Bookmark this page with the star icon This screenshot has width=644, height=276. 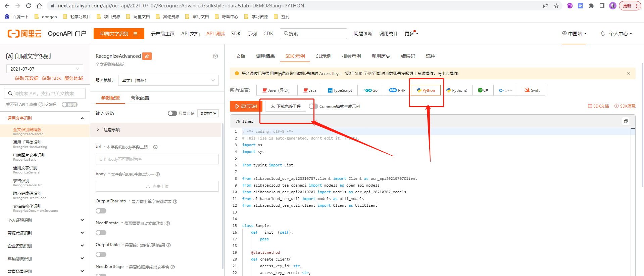[x=556, y=6]
